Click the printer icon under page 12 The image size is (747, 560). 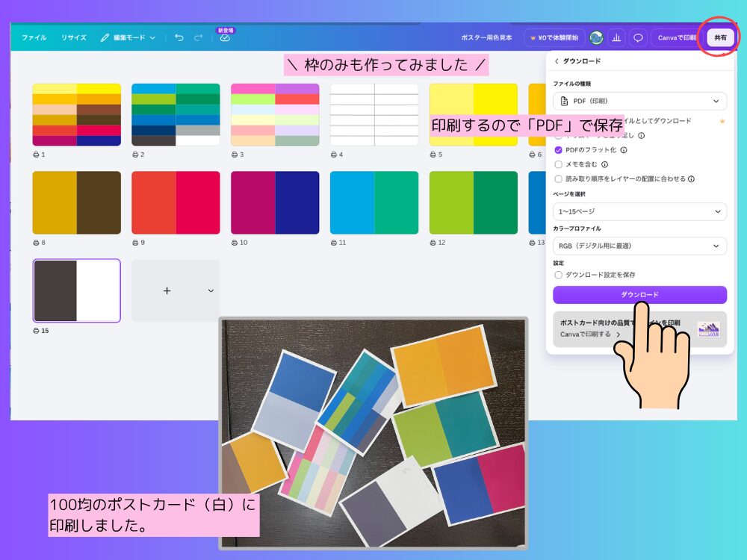433,243
